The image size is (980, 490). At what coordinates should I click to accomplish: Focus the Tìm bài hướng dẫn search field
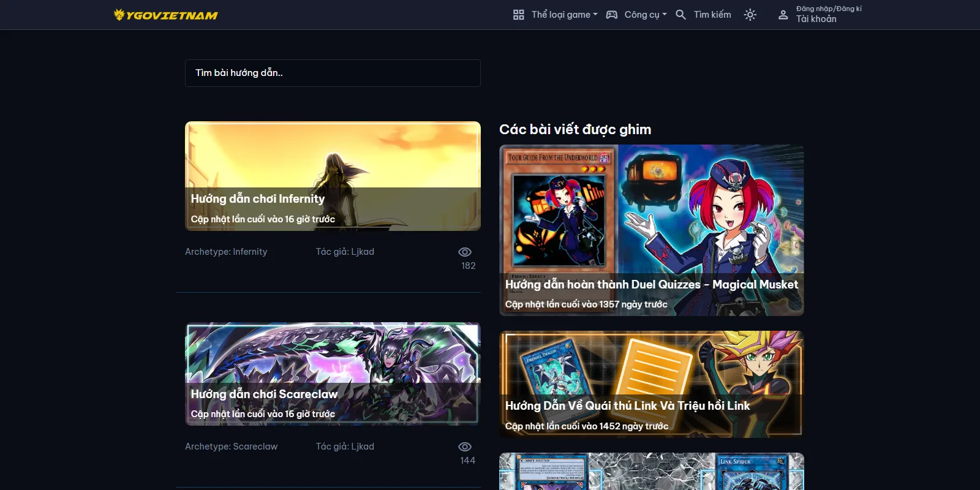click(x=333, y=73)
